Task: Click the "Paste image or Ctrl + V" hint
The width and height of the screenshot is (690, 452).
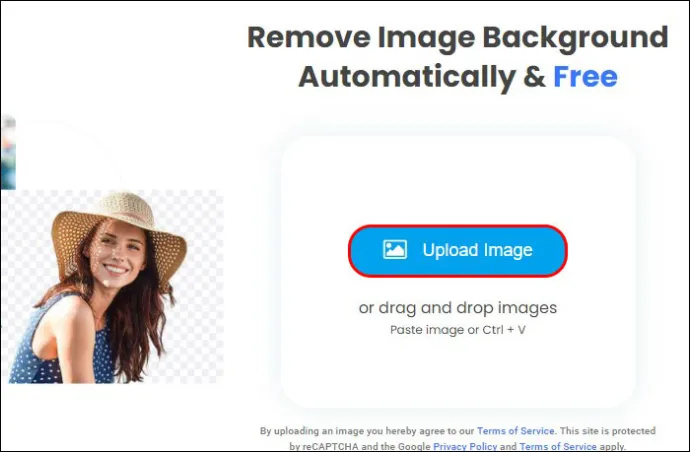Action: pos(458,330)
